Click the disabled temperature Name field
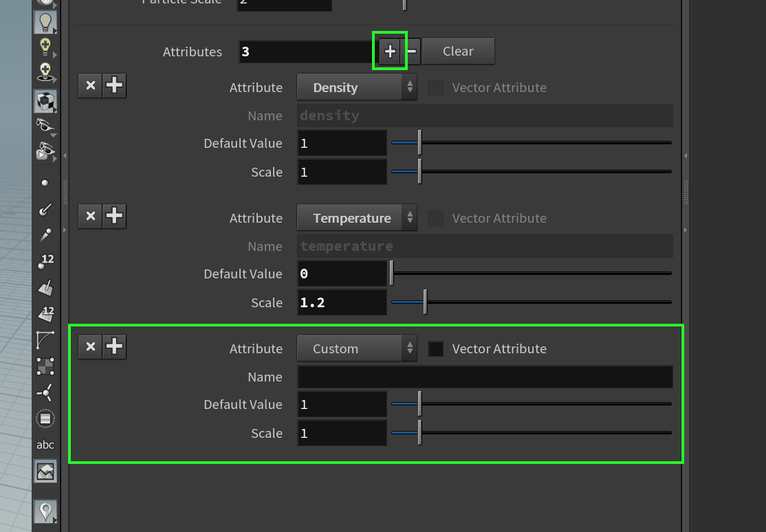This screenshot has width=766, height=532. 485,246
